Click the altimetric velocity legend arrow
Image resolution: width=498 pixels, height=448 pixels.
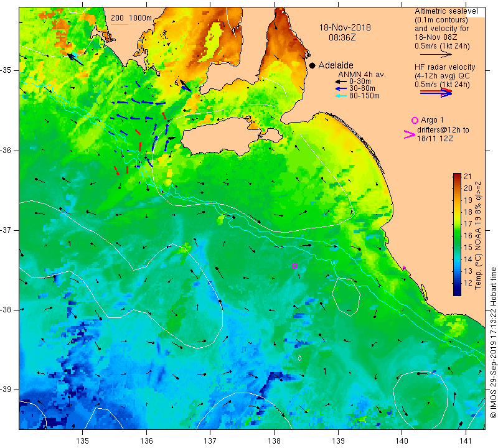[436, 55]
